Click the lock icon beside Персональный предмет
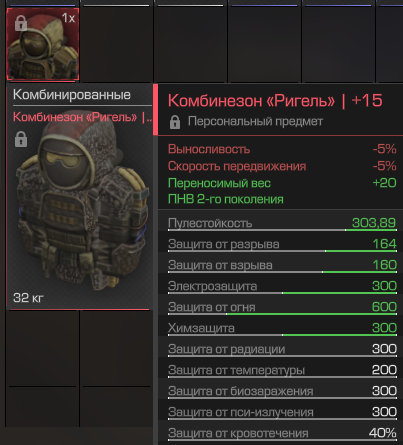This screenshot has width=403, height=445. click(175, 122)
